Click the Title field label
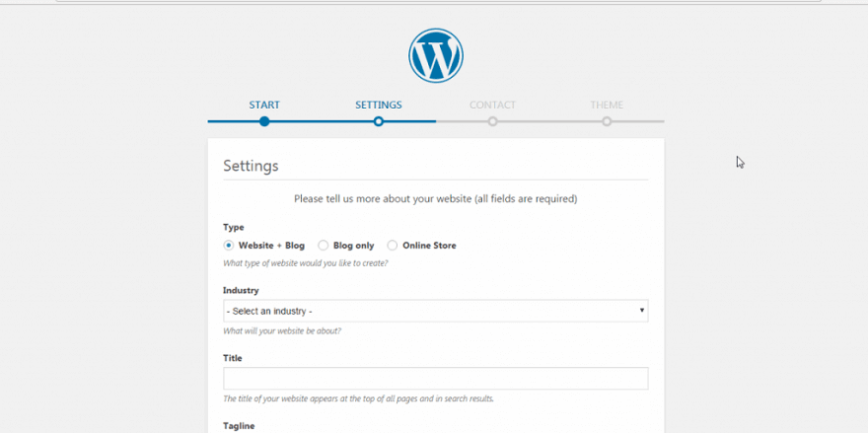The width and height of the screenshot is (868, 433). tap(233, 358)
